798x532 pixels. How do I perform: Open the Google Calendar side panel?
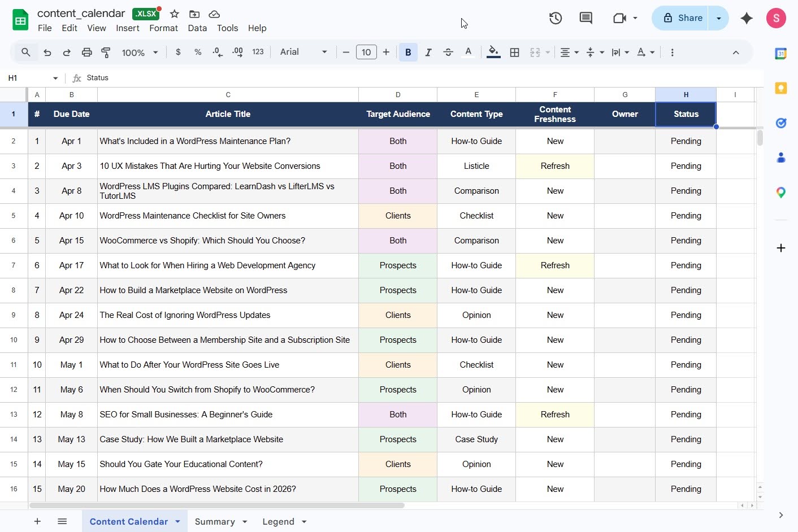pyautogui.click(x=781, y=54)
